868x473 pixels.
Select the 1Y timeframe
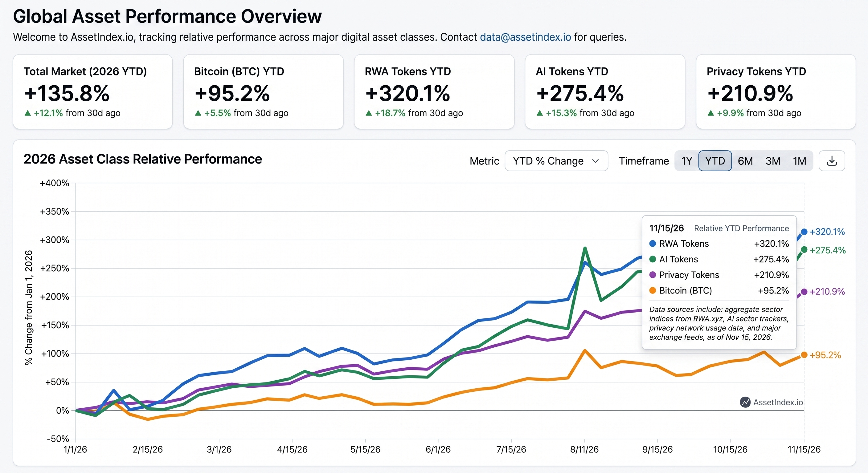click(x=686, y=161)
